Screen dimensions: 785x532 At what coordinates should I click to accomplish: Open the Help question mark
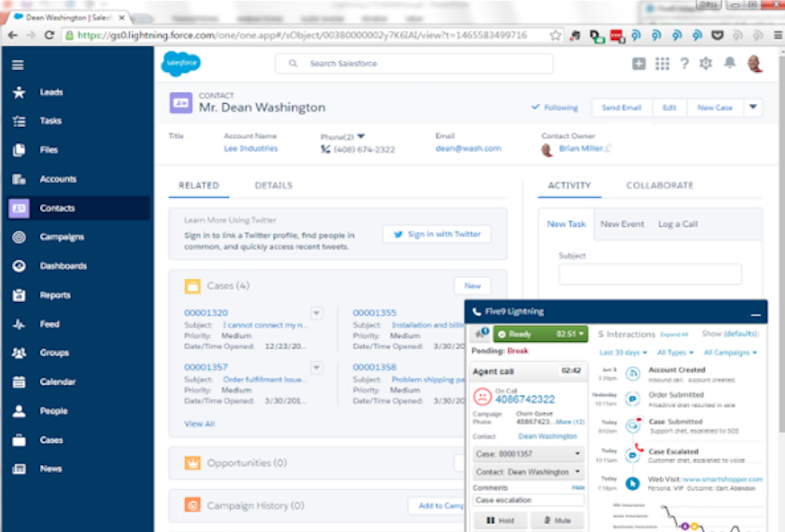tap(684, 64)
